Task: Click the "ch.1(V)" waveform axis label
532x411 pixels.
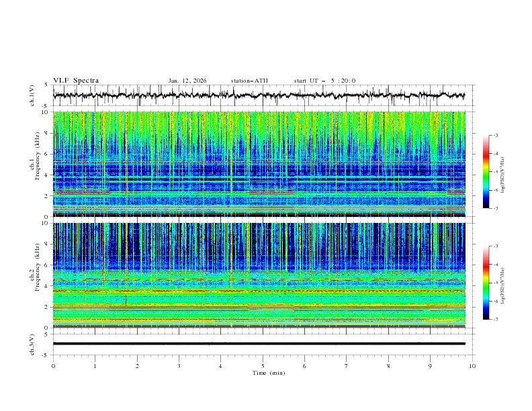Action: pos(32,95)
